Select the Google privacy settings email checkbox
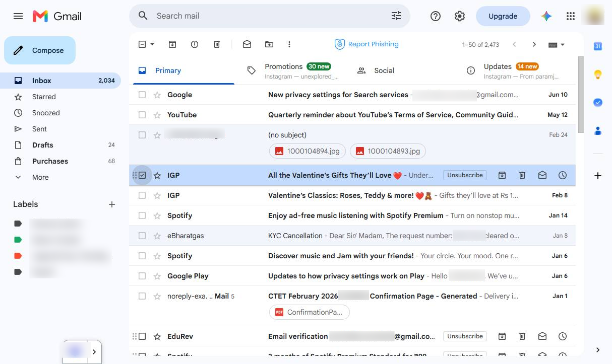 click(x=142, y=95)
